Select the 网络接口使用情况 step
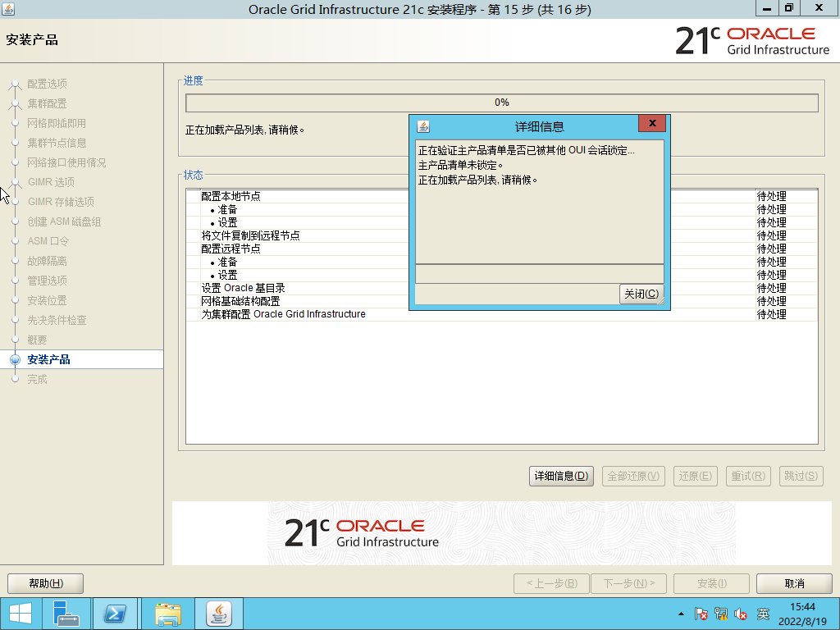Image resolution: width=840 pixels, height=630 pixels. click(x=66, y=163)
